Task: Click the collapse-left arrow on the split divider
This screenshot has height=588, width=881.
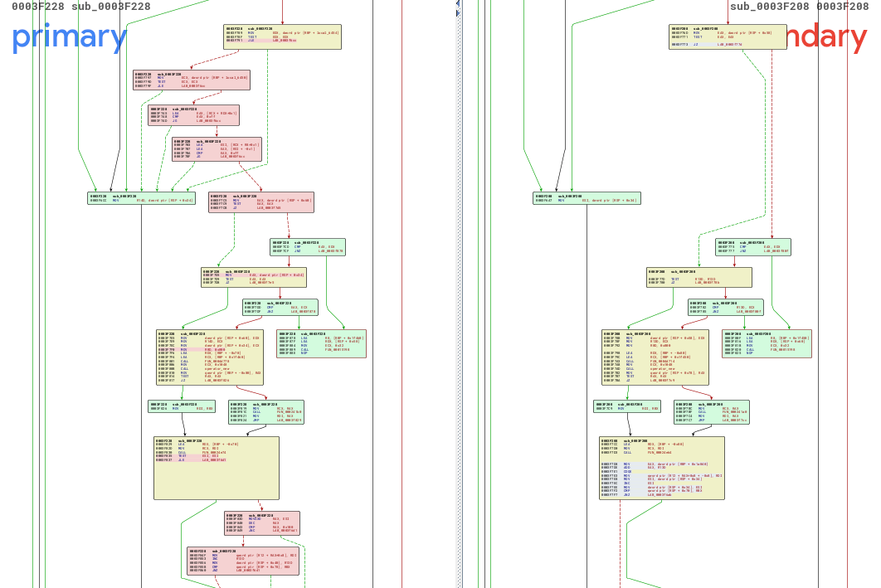Action: tap(458, 4)
